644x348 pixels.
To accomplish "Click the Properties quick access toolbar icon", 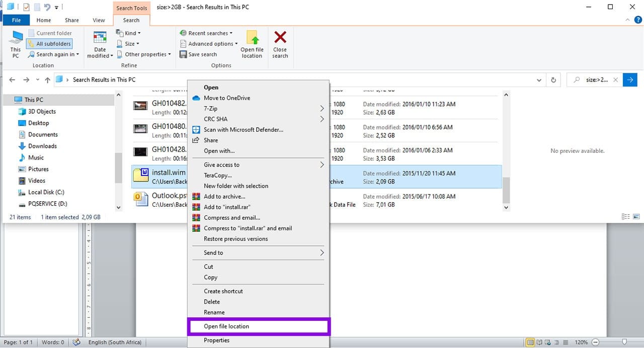I will (26, 7).
